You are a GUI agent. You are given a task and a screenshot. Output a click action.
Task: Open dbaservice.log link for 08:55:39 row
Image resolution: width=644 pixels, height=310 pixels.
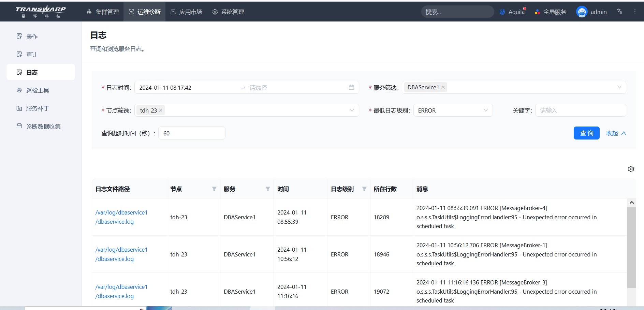click(121, 217)
